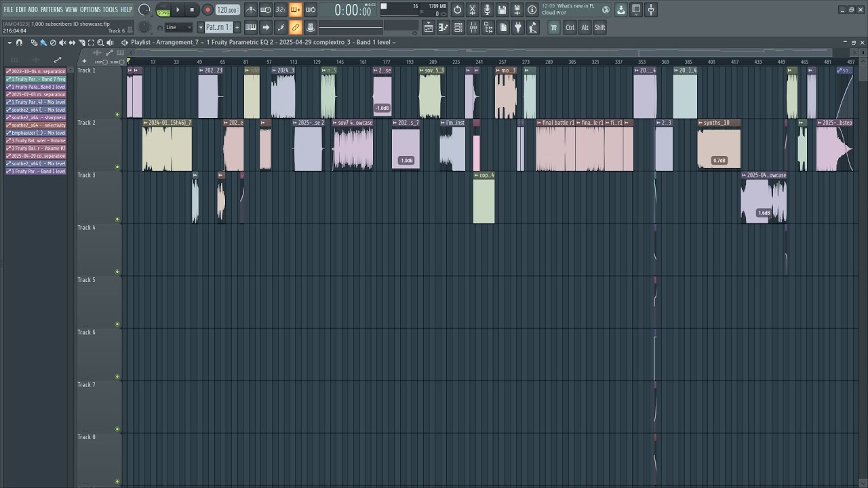Click the Alt modifier button
The image size is (868, 488).
pos(585,27)
